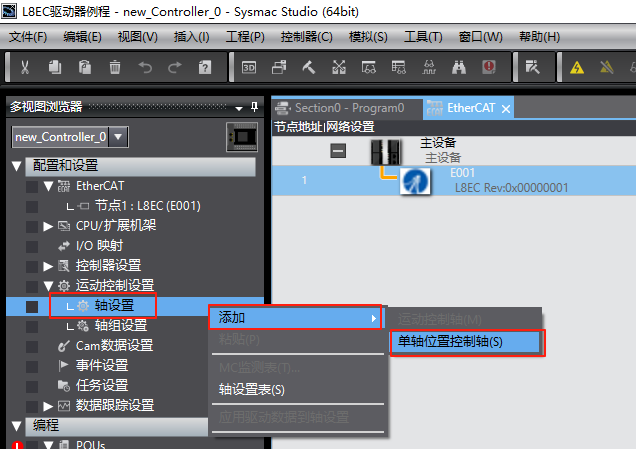Open the 插入(I) menu
The width and height of the screenshot is (636, 449).
[191, 37]
